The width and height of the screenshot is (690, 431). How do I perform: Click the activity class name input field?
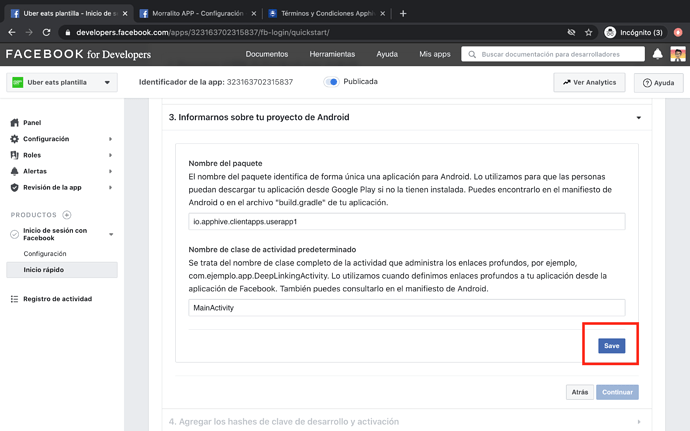click(x=407, y=308)
